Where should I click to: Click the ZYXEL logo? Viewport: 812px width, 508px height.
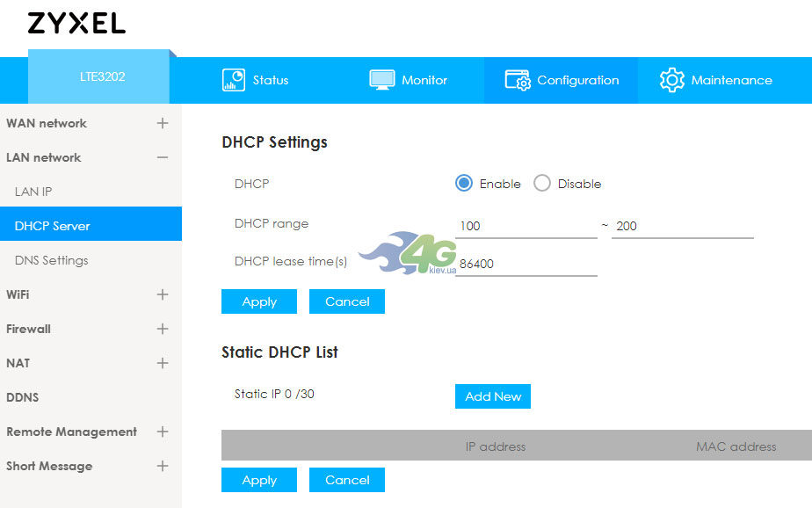76,24
